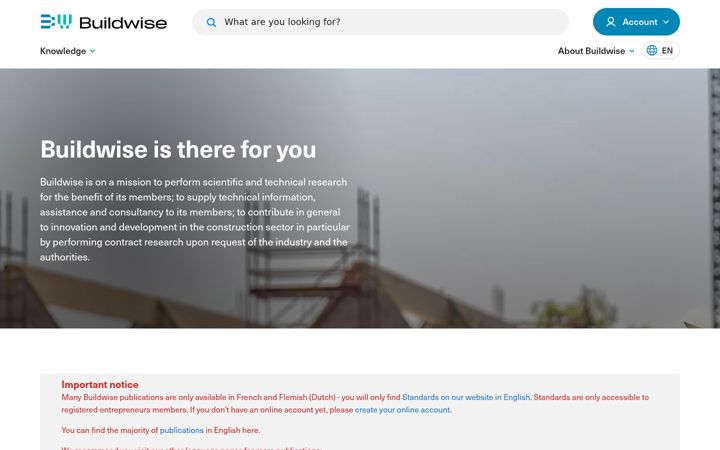Viewport: 720px width, 450px height.
Task: Open the Account dropdown button
Action: [636, 22]
